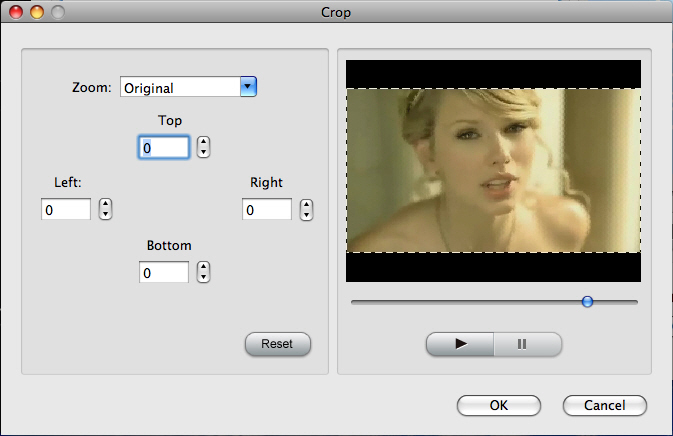Click the Left crop value field

(66, 209)
